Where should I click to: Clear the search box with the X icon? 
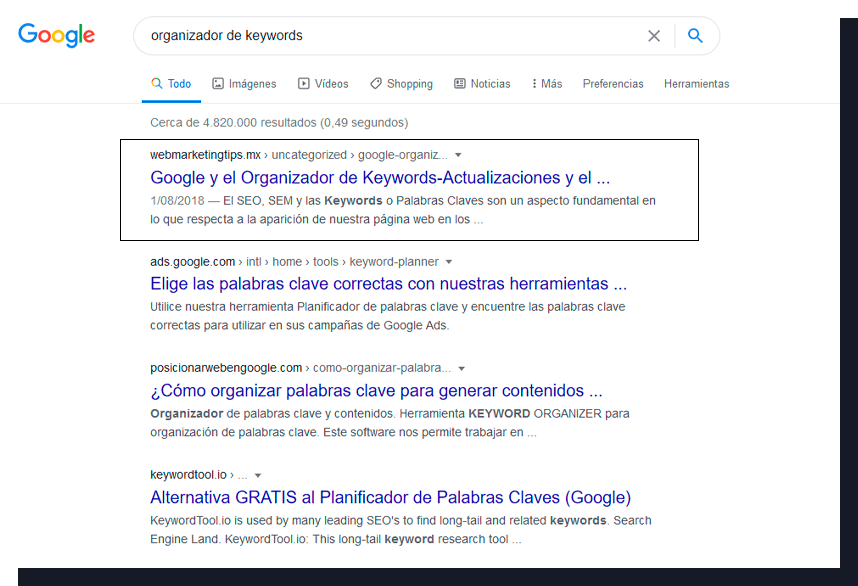point(654,36)
